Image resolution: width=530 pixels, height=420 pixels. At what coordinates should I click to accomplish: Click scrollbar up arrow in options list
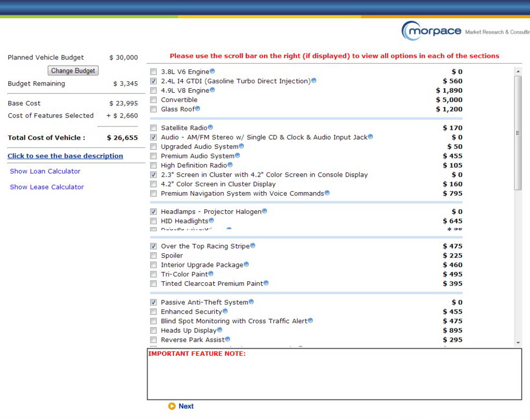518,71
